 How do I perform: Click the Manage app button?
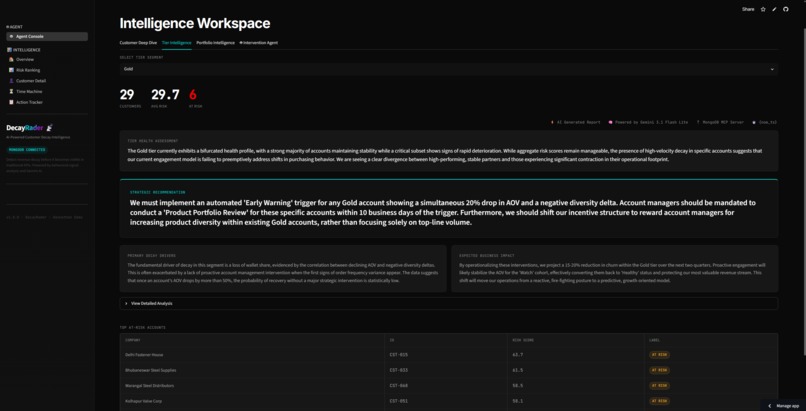[x=783, y=406]
